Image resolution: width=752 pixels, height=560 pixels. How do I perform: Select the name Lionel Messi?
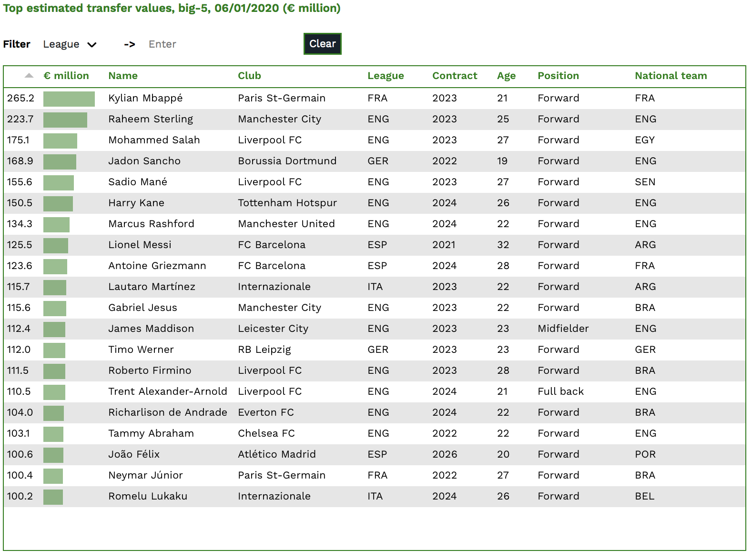[140, 245]
